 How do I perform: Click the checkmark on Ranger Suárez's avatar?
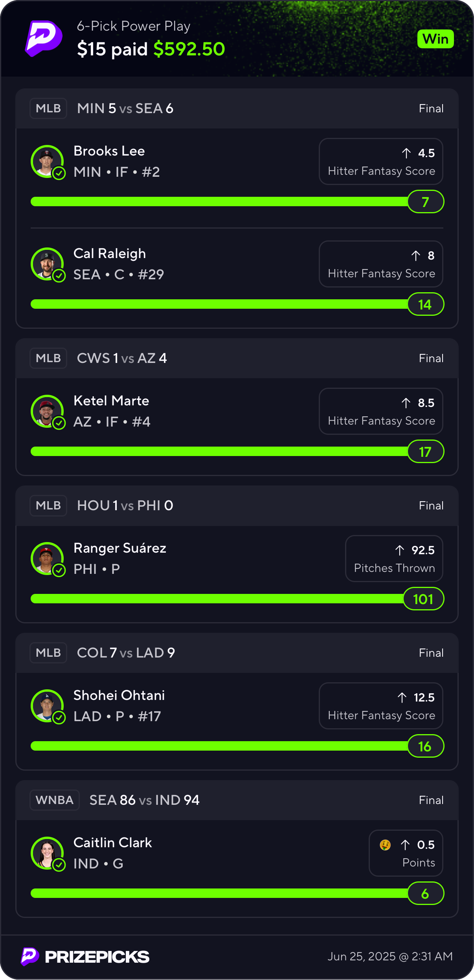click(59, 570)
